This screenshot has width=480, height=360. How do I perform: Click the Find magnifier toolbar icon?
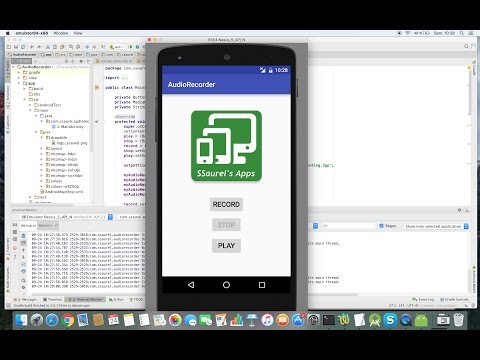(71, 47)
